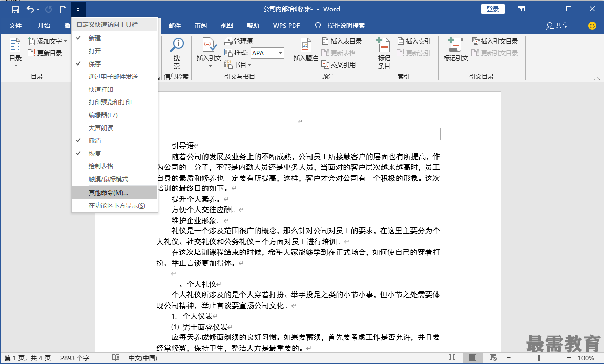Choose 在功能区下方显示(S)
Screen dimensions: 604x364
pyautogui.click(x=115, y=205)
